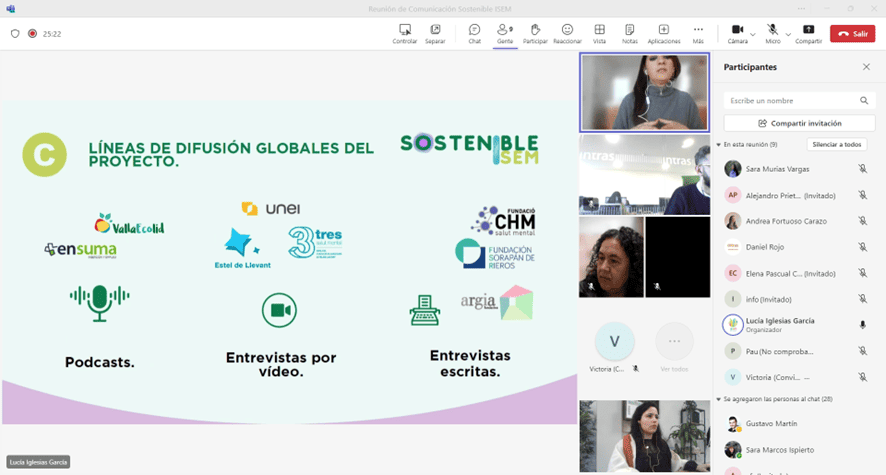886x475 pixels.
Task: Focus the 'Escribe un nombre' search field
Action: [800, 101]
